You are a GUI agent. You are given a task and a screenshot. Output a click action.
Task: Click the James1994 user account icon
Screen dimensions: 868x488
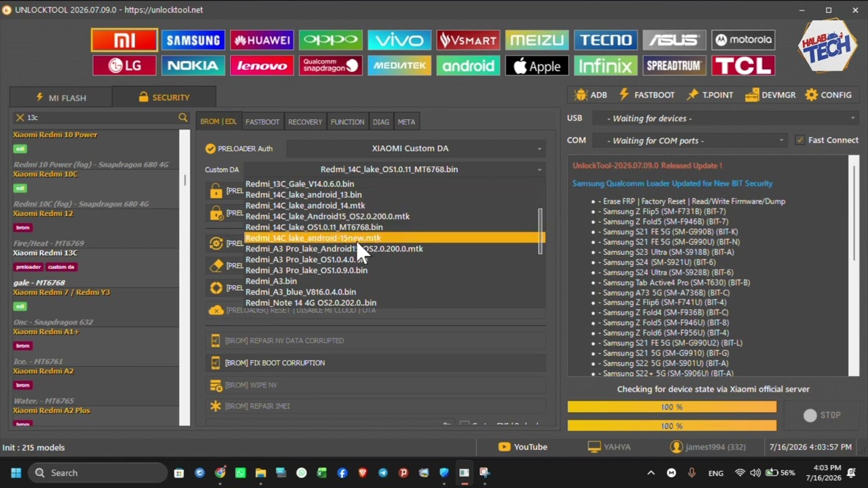pos(676,447)
